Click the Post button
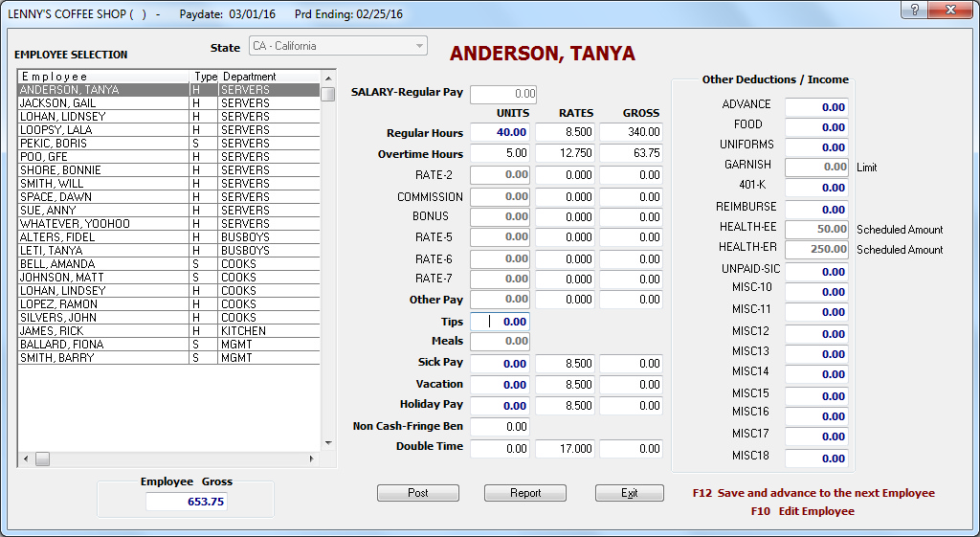980x537 pixels. [417, 493]
